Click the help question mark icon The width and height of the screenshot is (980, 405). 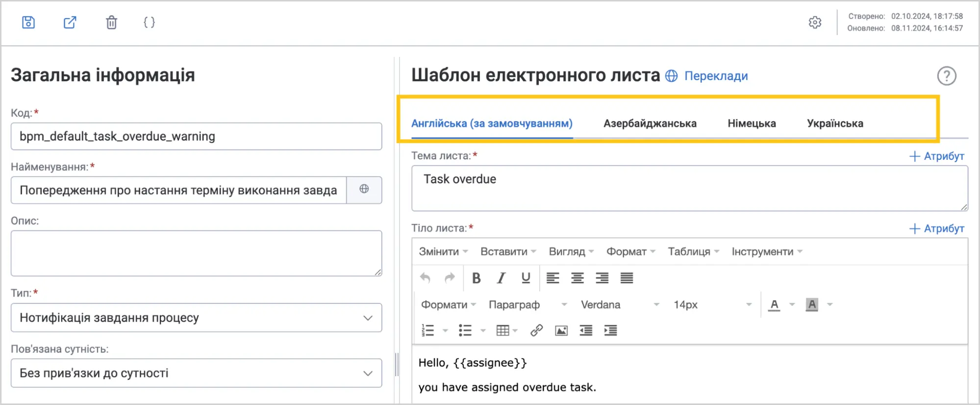tap(947, 76)
